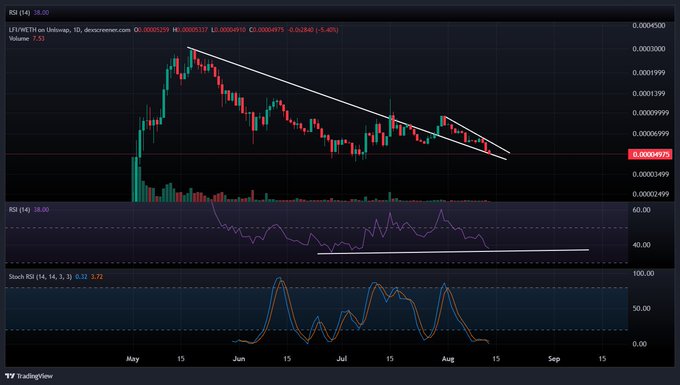Click the 0.00006999 price axis label
680x385 pixels.
[x=650, y=134]
